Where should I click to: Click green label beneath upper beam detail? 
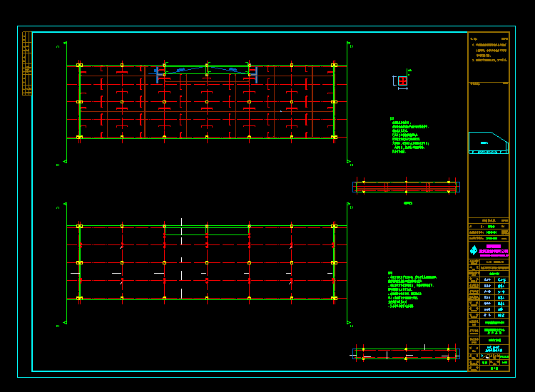click(x=408, y=203)
